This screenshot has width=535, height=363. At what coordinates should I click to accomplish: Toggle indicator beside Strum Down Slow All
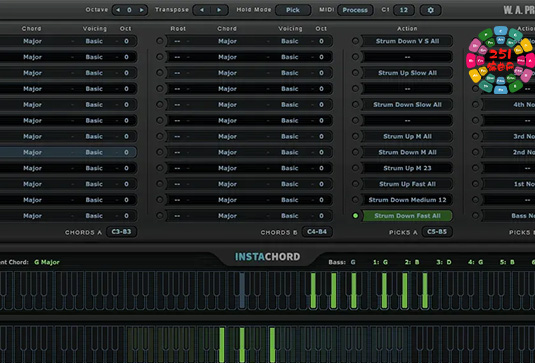coord(355,104)
